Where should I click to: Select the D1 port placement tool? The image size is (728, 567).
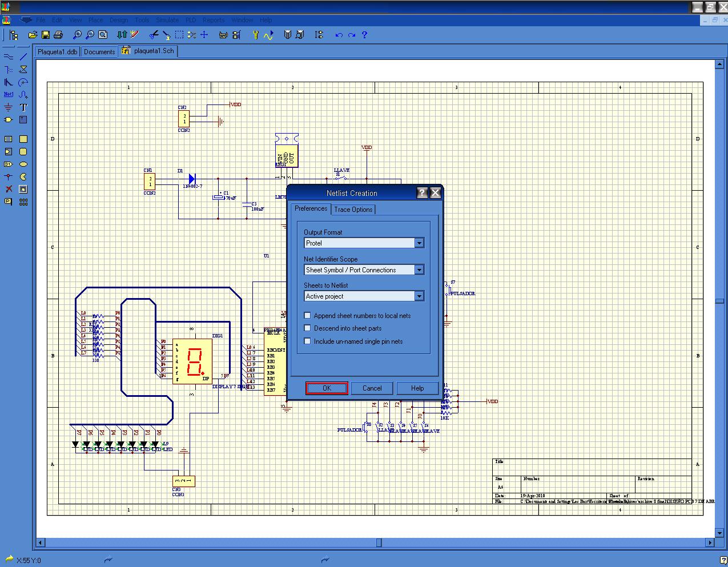9,164
